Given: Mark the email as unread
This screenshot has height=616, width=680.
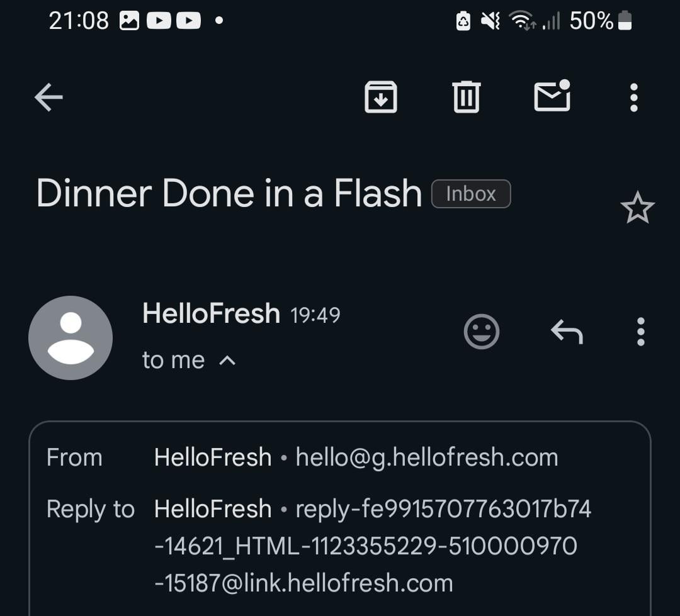Looking at the screenshot, I should click(552, 96).
